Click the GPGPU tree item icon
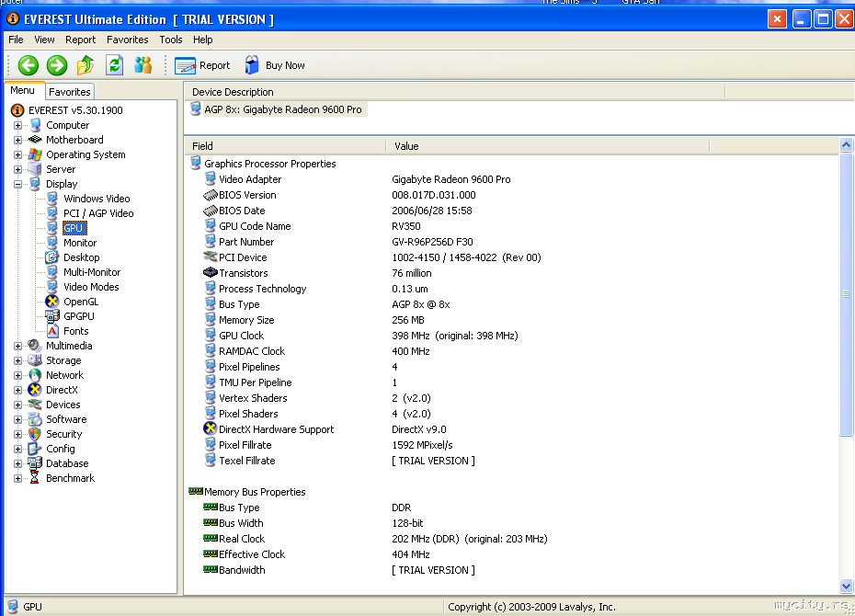Viewport: 855px width, 616px height. (52, 316)
